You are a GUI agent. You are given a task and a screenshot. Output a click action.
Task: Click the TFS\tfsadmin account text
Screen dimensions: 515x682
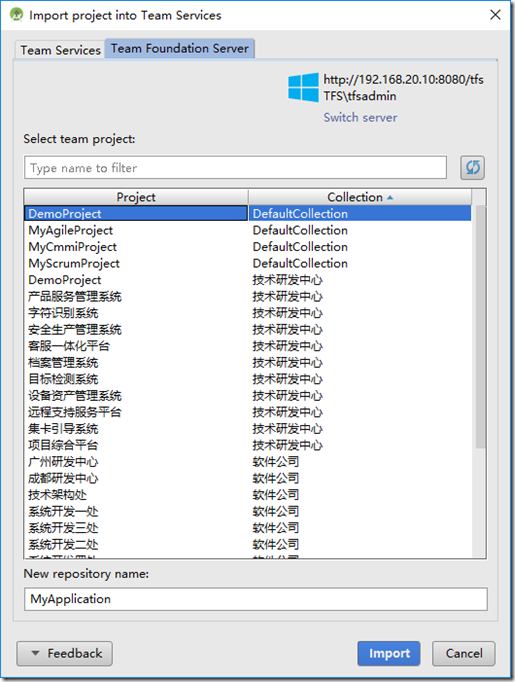(360, 96)
